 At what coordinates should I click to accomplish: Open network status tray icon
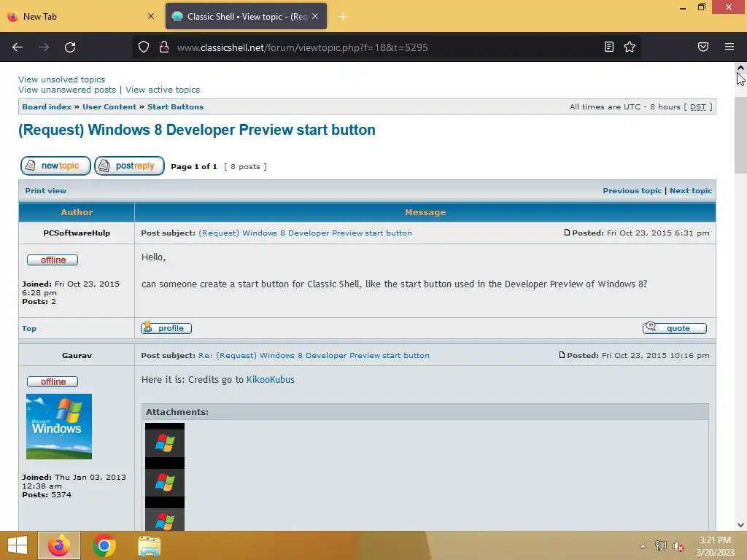661,546
